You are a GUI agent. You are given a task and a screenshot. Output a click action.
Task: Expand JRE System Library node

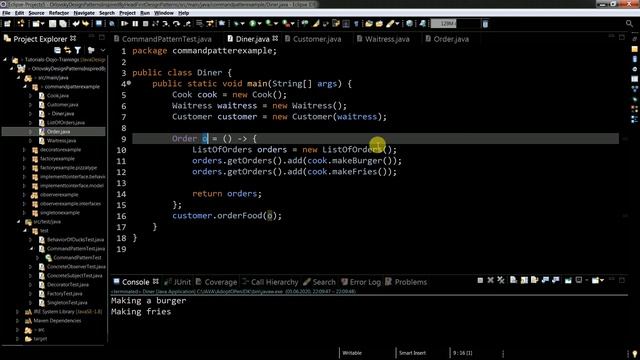tap(18, 312)
